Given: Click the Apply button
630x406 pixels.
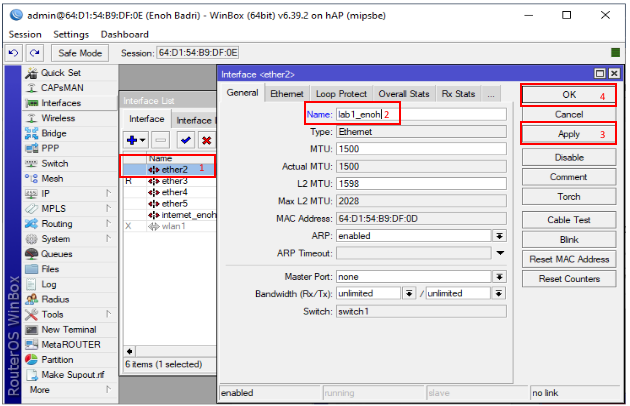Looking at the screenshot, I should [569, 134].
